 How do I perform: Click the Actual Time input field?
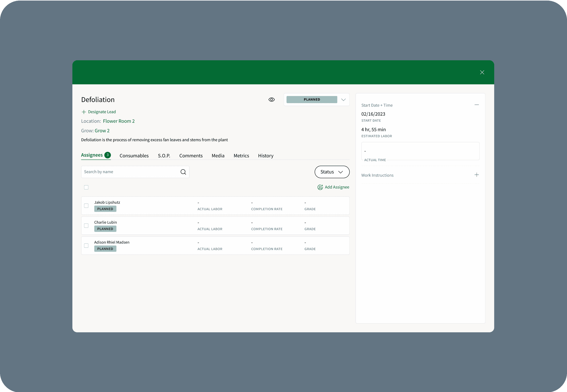[420, 151]
